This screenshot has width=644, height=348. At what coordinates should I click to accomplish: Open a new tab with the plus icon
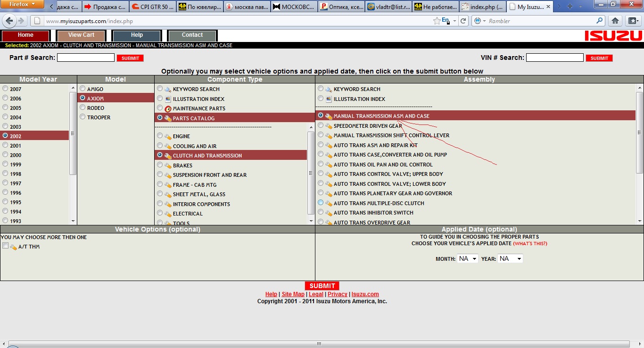[x=570, y=7]
